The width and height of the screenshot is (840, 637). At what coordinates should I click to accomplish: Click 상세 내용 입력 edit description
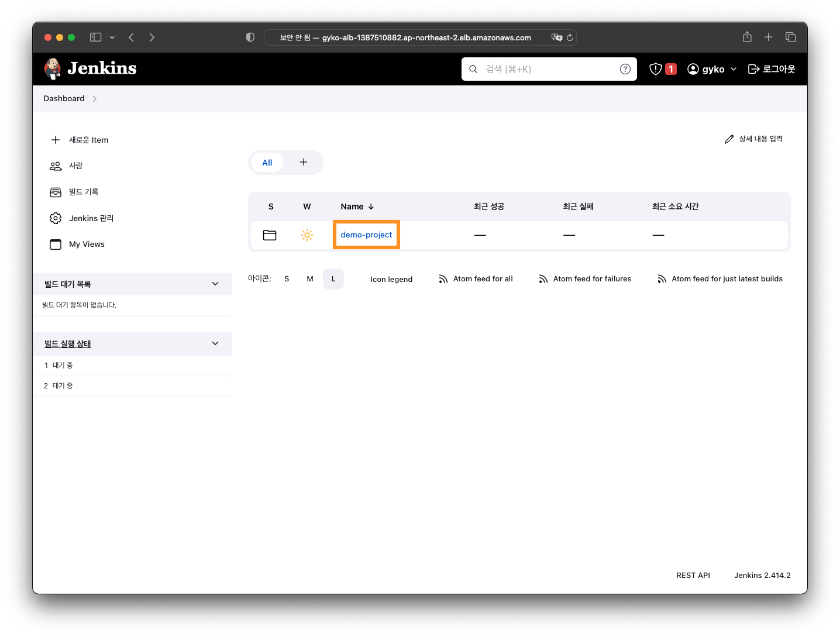pos(760,139)
